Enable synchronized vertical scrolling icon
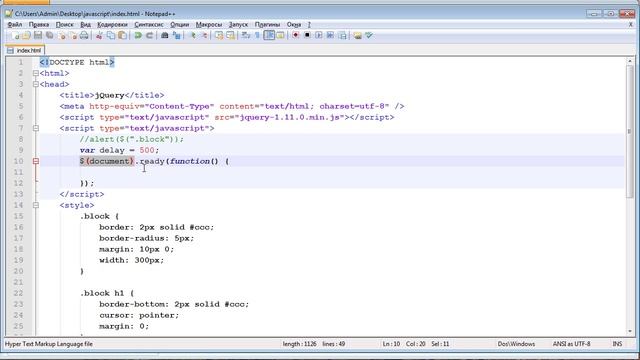 [219, 36]
